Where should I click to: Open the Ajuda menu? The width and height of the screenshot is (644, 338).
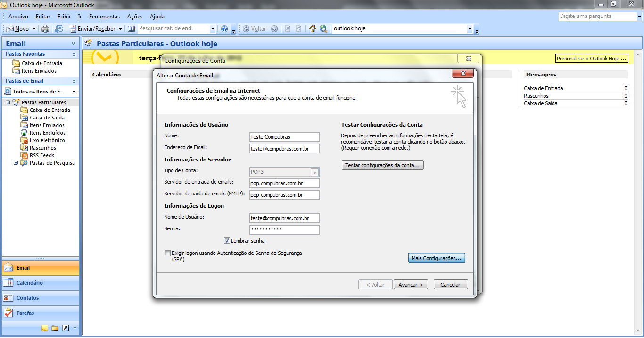[x=157, y=17]
